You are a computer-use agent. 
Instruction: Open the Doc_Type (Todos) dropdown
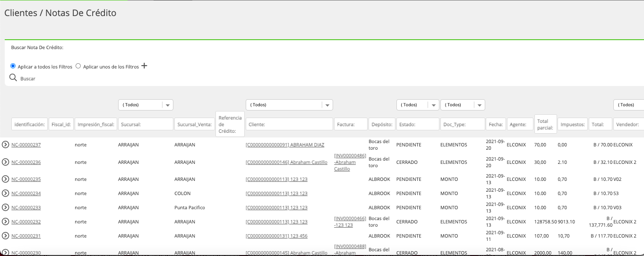coord(463,105)
